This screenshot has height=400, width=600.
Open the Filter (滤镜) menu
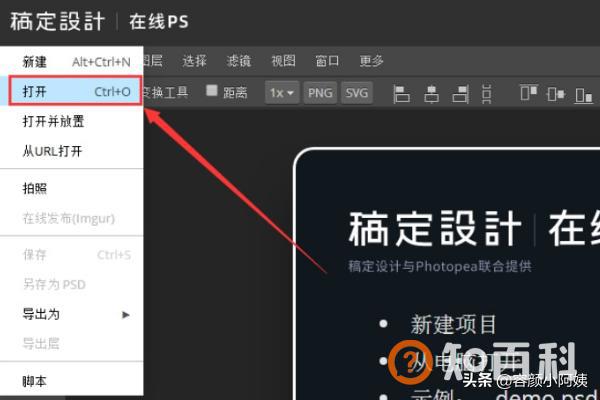tap(239, 61)
